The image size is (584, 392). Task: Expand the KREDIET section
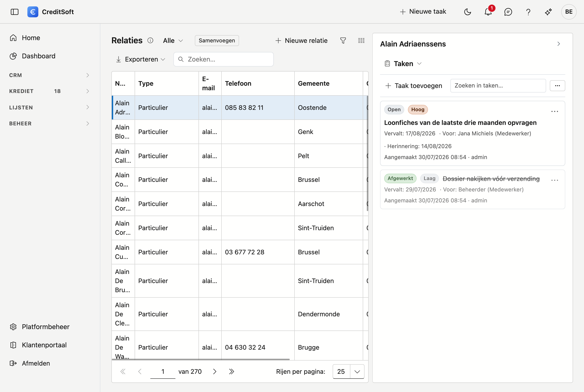tap(49, 91)
